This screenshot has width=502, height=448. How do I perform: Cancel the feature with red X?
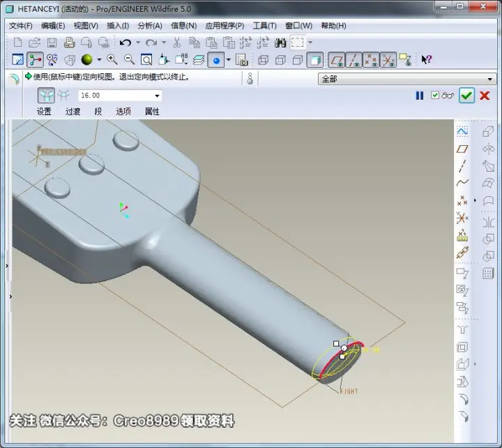tap(485, 96)
